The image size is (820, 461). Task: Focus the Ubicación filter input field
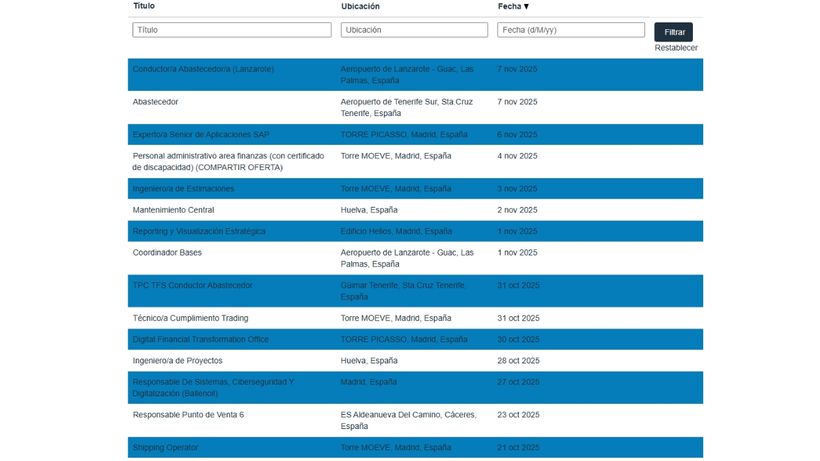[415, 30]
